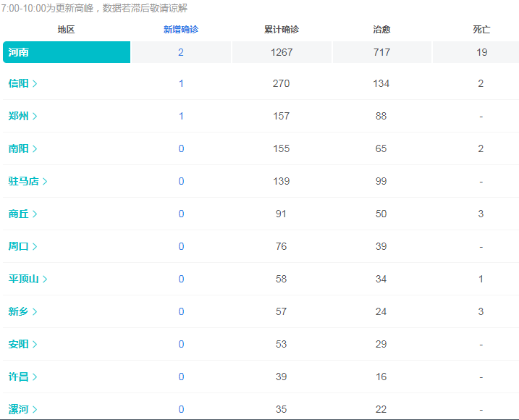Click 郑州 cumulative value 157
This screenshot has height=420, width=519.
click(282, 117)
